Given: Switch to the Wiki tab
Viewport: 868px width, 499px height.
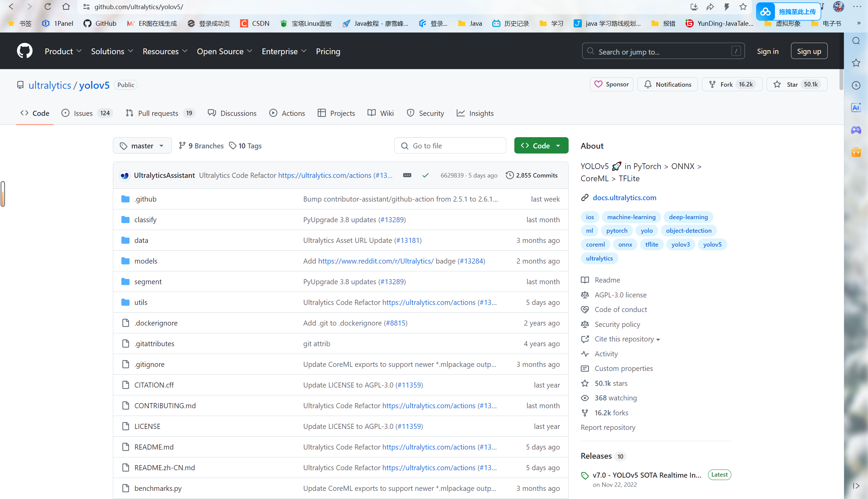Looking at the screenshot, I should 380,113.
